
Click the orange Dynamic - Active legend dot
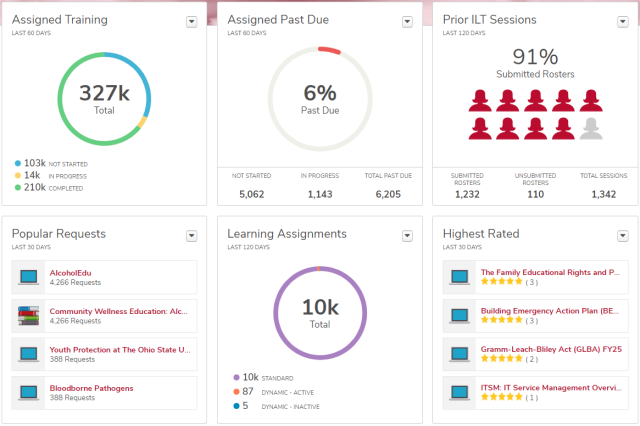pyautogui.click(x=236, y=392)
